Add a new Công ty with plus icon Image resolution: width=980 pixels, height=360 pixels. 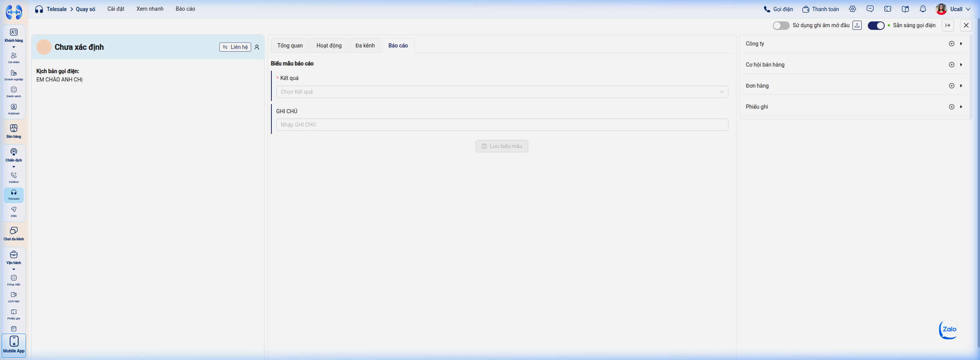[x=951, y=44]
